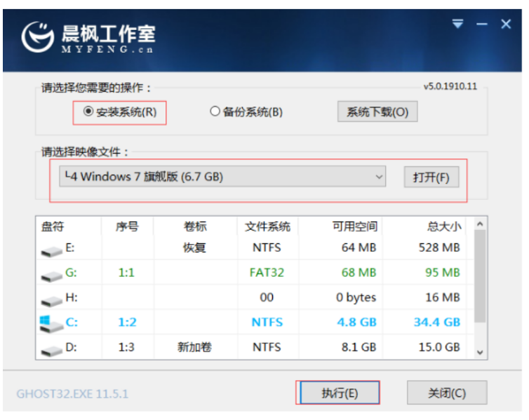529x420 pixels.
Task: Select the H: drive label text
Action: (71, 297)
